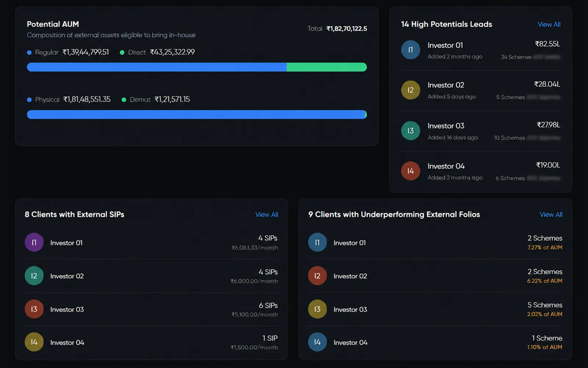Select Investor 04 name in High Potentials Leads
588x368 pixels.
pos(446,166)
